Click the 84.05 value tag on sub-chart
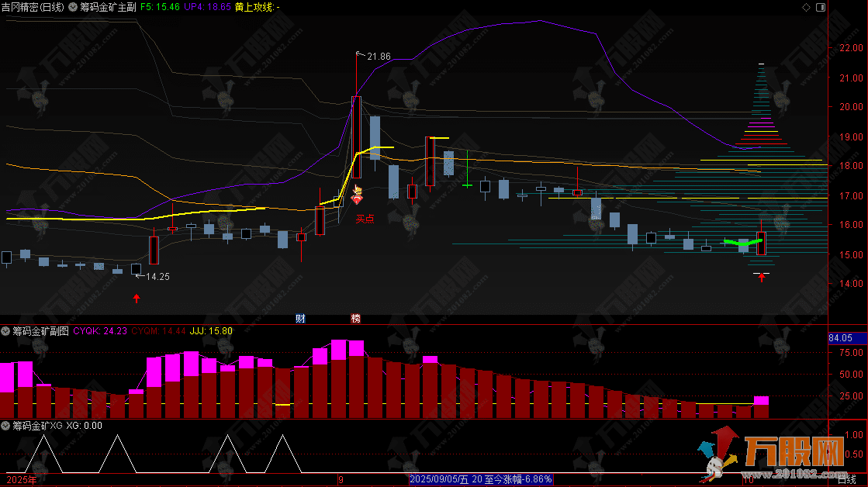 click(841, 338)
